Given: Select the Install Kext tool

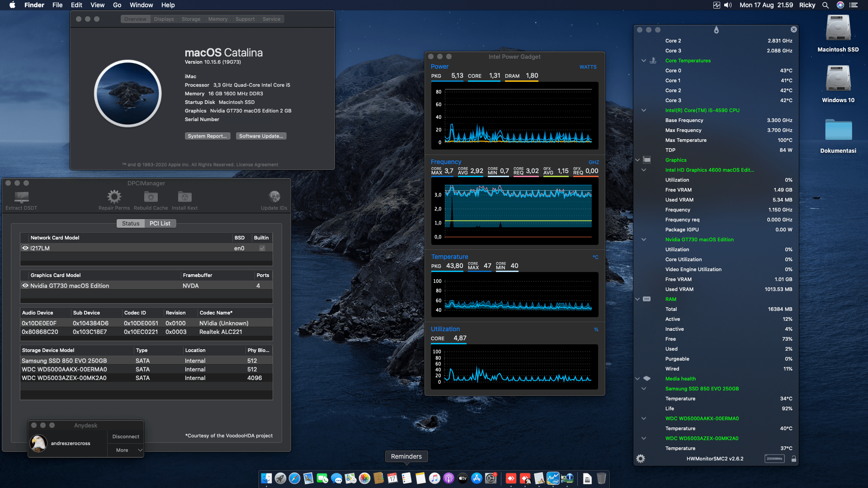Looking at the screenshot, I should point(184,197).
